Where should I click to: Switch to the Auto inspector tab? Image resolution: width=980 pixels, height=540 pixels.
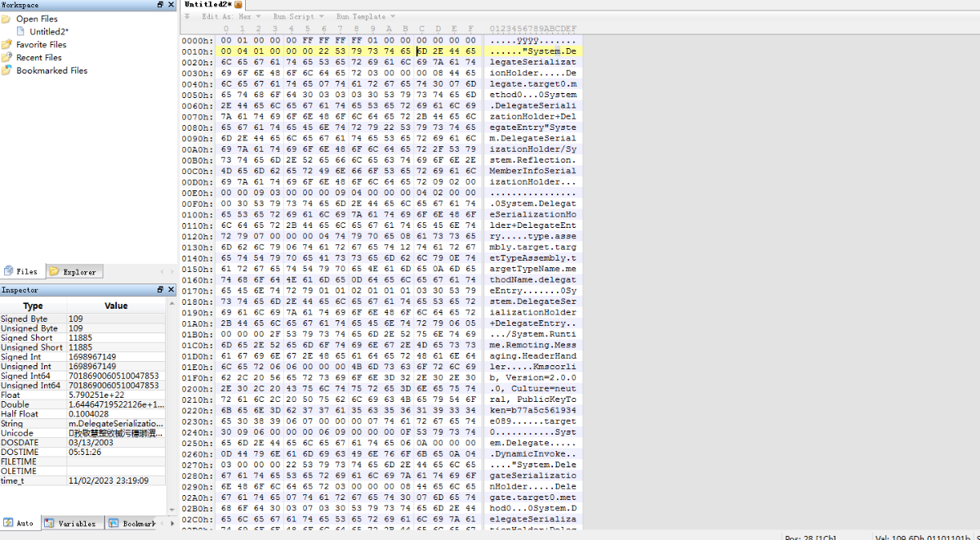tap(19, 523)
